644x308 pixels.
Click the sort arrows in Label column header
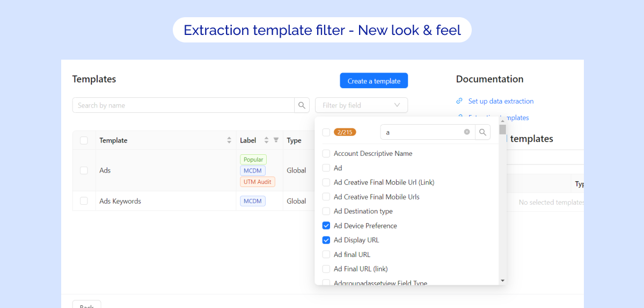(266, 140)
